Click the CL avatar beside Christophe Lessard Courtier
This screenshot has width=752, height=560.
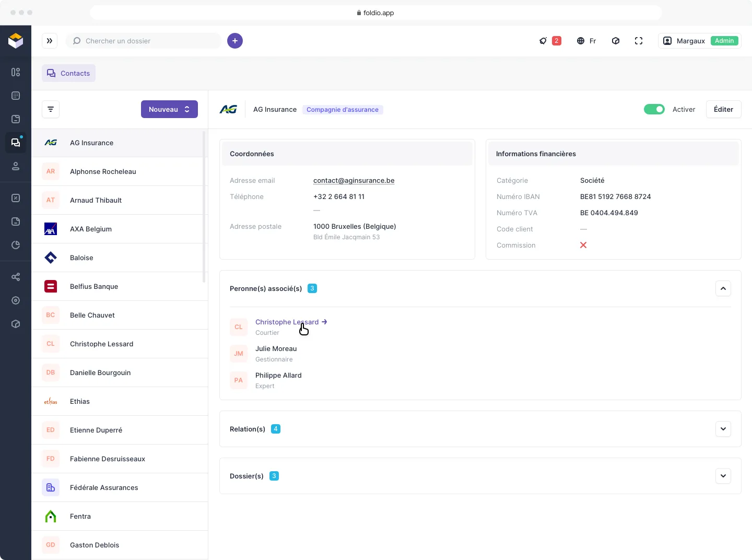coord(239,327)
